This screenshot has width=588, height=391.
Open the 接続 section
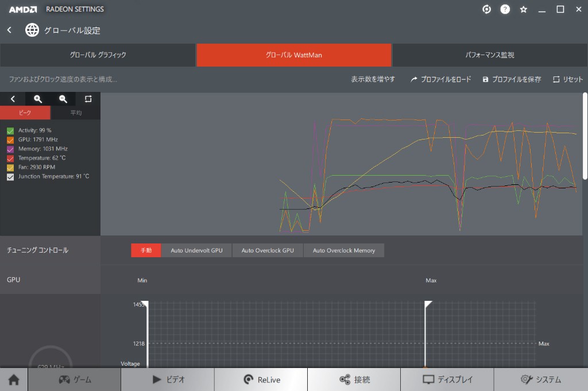[x=354, y=380]
